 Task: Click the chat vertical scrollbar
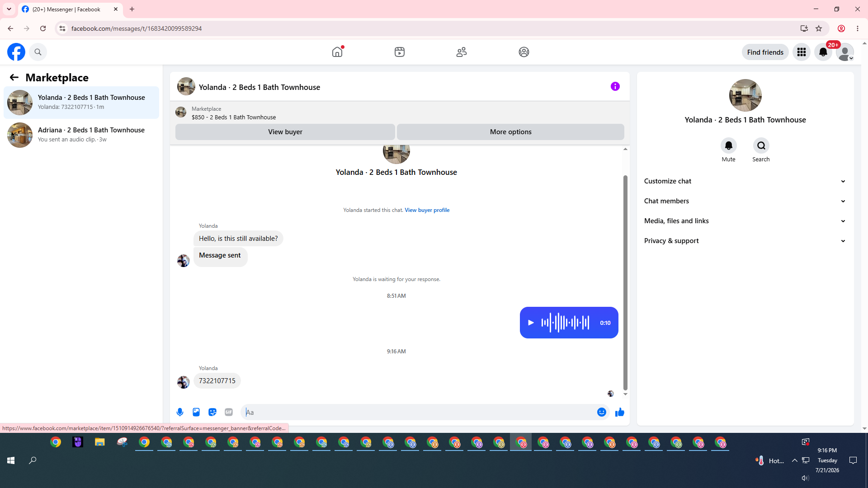click(625, 282)
